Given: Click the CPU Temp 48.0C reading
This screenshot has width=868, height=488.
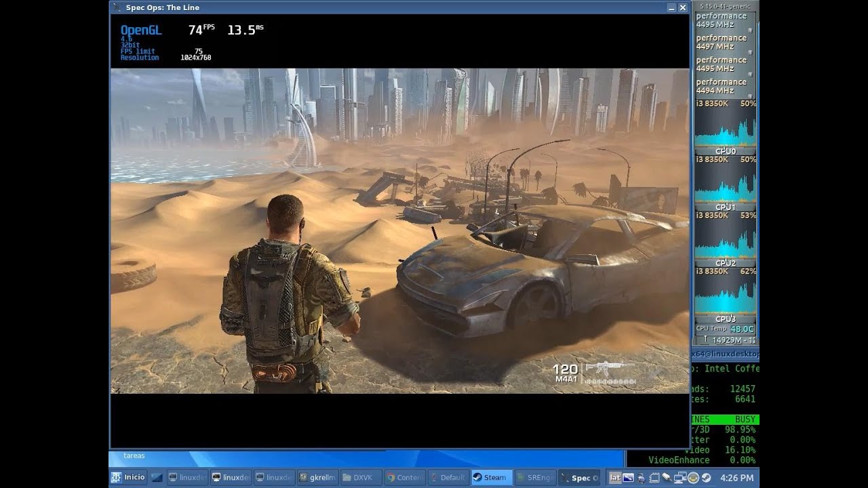Looking at the screenshot, I should point(725,329).
